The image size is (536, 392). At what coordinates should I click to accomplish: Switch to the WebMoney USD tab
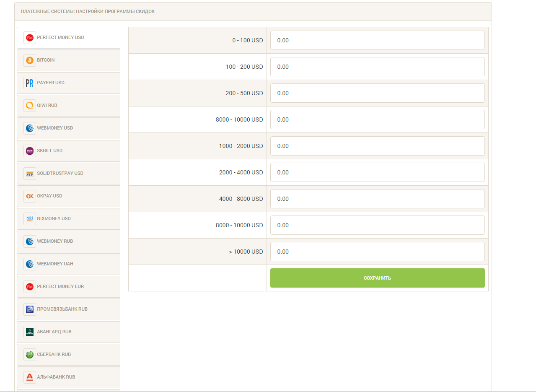point(55,128)
